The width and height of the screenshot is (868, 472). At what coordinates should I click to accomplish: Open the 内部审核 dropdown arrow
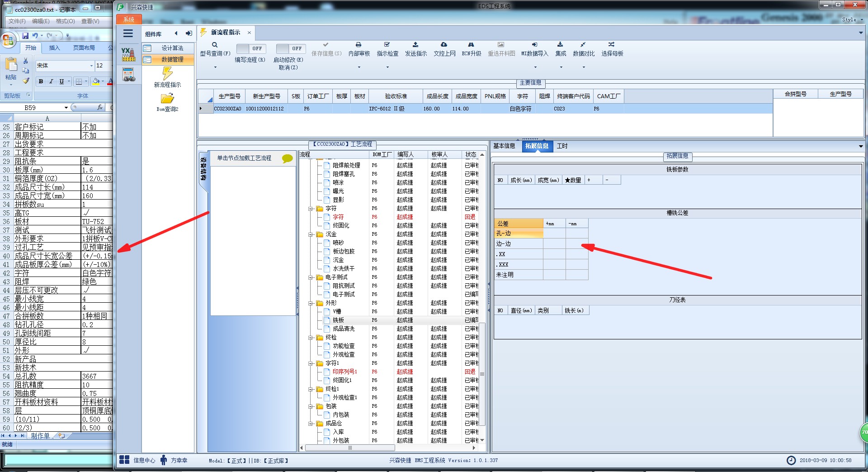click(359, 67)
